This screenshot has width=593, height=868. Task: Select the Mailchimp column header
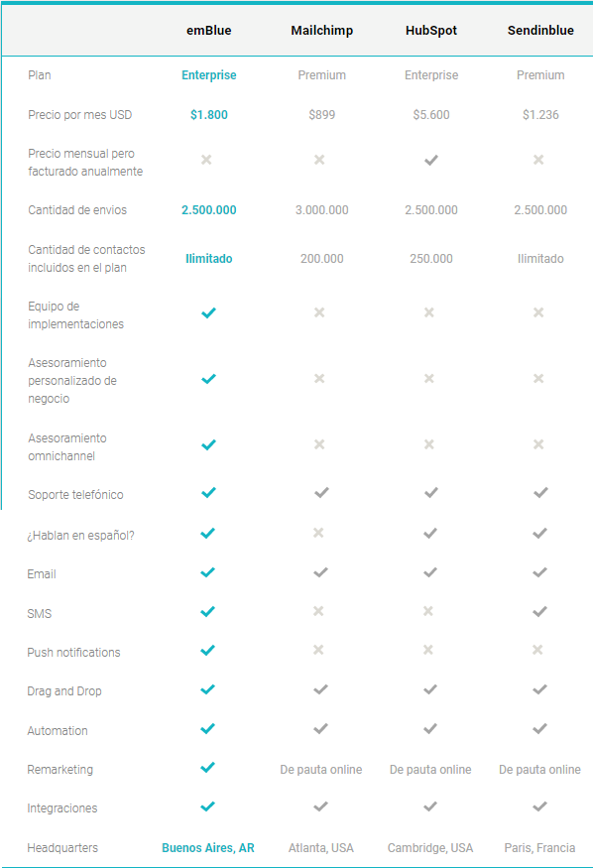point(322,31)
